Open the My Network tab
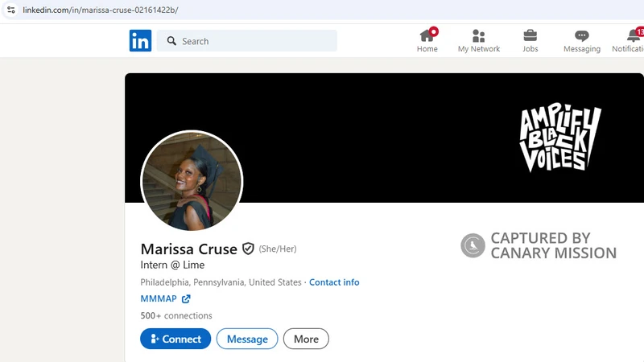644x362 pixels. 479,41
